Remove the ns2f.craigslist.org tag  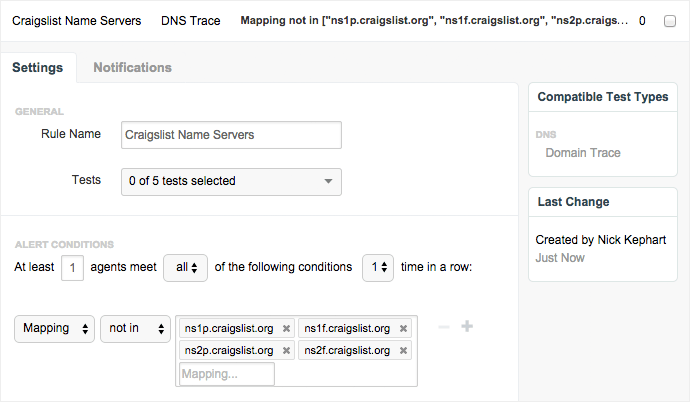(x=404, y=350)
